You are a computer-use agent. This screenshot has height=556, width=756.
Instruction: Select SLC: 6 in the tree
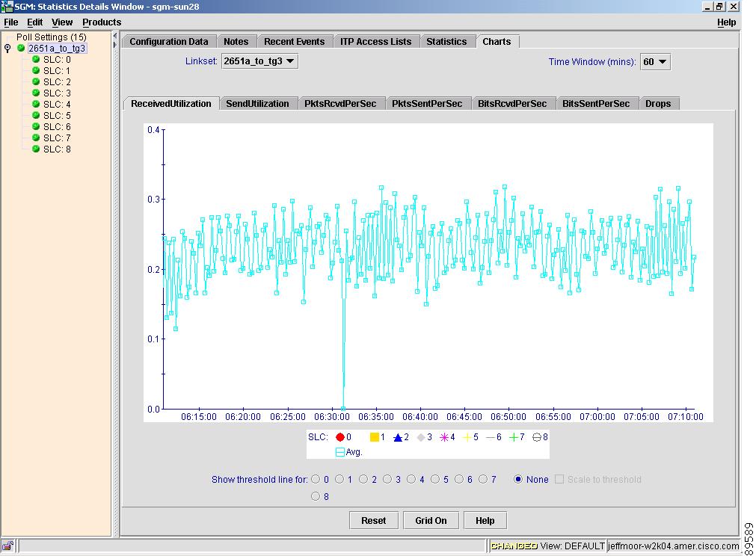(57, 127)
